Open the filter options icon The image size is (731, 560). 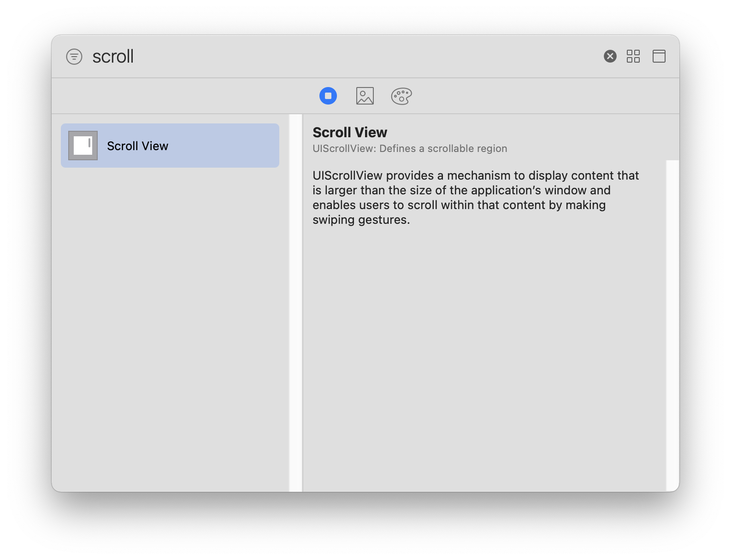[74, 57]
